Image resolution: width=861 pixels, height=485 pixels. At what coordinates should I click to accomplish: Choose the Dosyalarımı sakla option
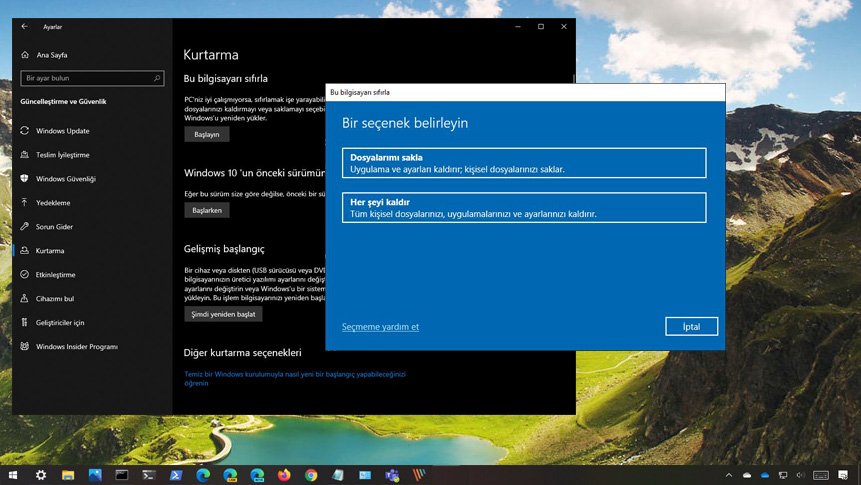coord(523,163)
